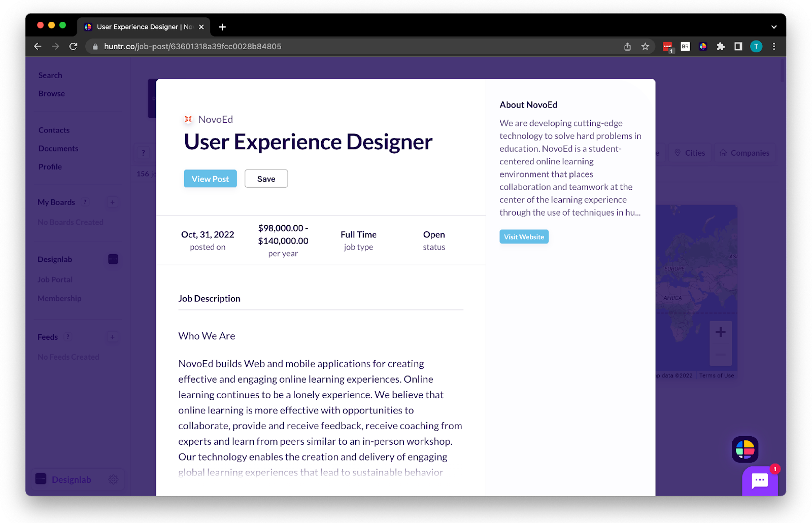This screenshot has height=523, width=812.
Task: Click the Who We Are heading
Action: tap(207, 336)
